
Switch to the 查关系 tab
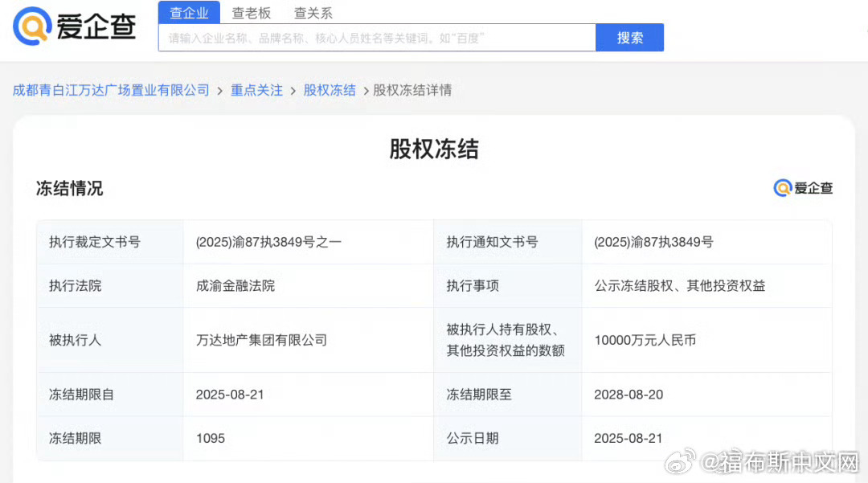click(313, 14)
